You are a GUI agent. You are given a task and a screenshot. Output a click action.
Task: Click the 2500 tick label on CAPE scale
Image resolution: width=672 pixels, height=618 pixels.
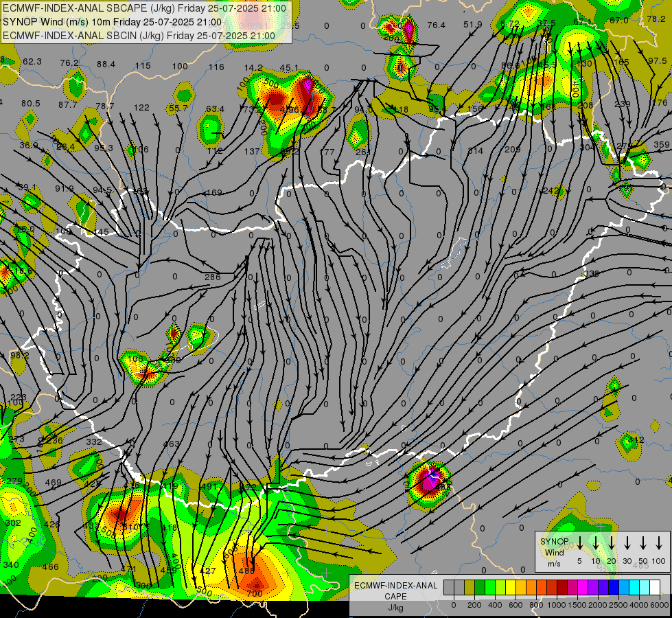pos(618,605)
